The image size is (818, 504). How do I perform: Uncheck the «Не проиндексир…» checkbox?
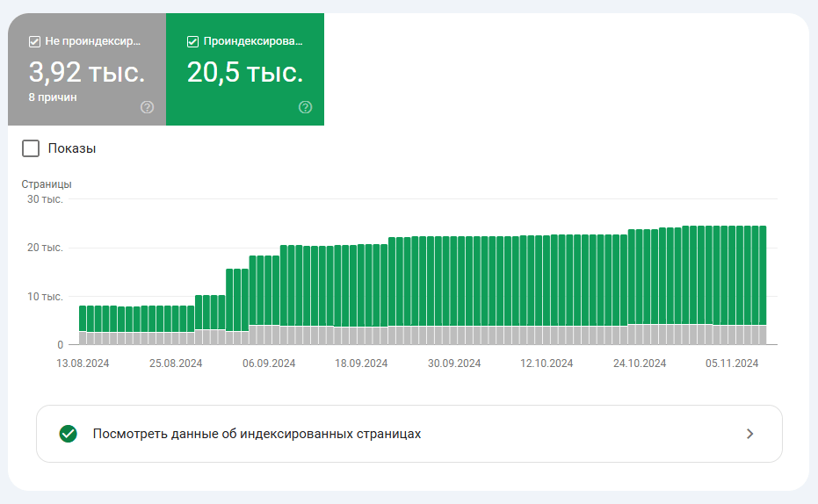[34, 41]
